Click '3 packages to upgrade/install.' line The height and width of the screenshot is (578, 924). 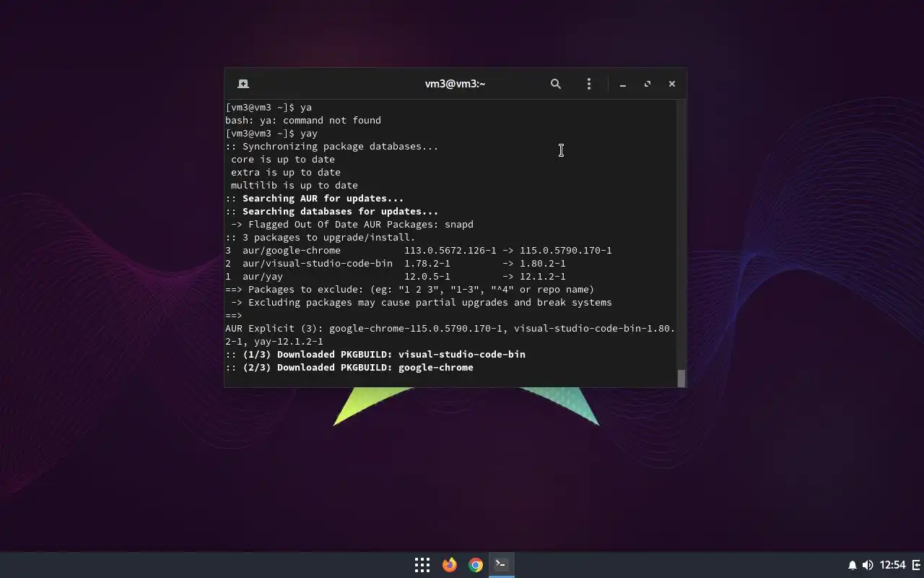pyautogui.click(x=321, y=238)
